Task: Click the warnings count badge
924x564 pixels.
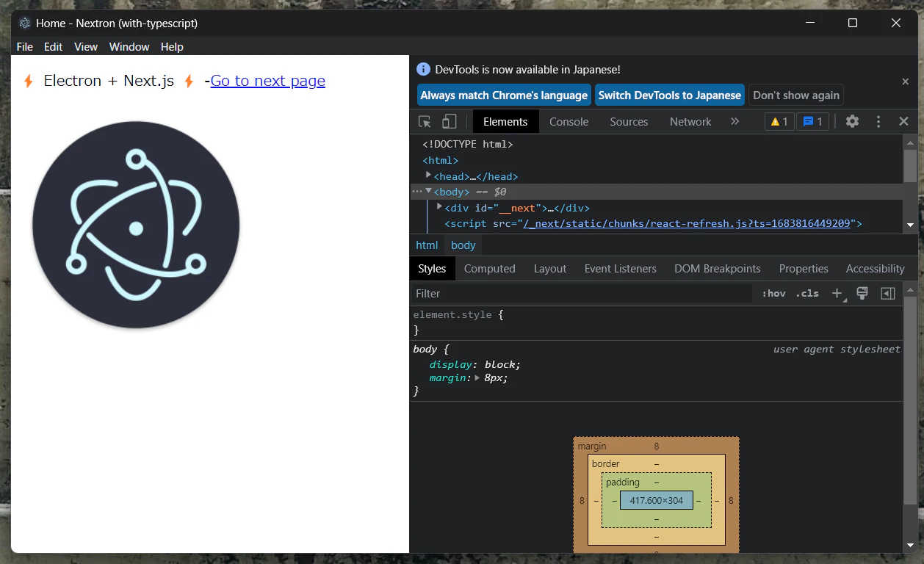Action: pos(779,122)
